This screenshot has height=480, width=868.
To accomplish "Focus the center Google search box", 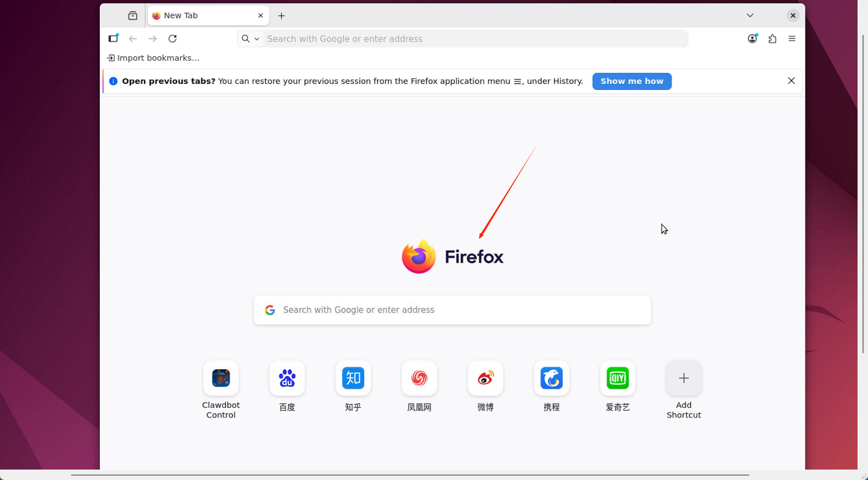I will tap(451, 310).
